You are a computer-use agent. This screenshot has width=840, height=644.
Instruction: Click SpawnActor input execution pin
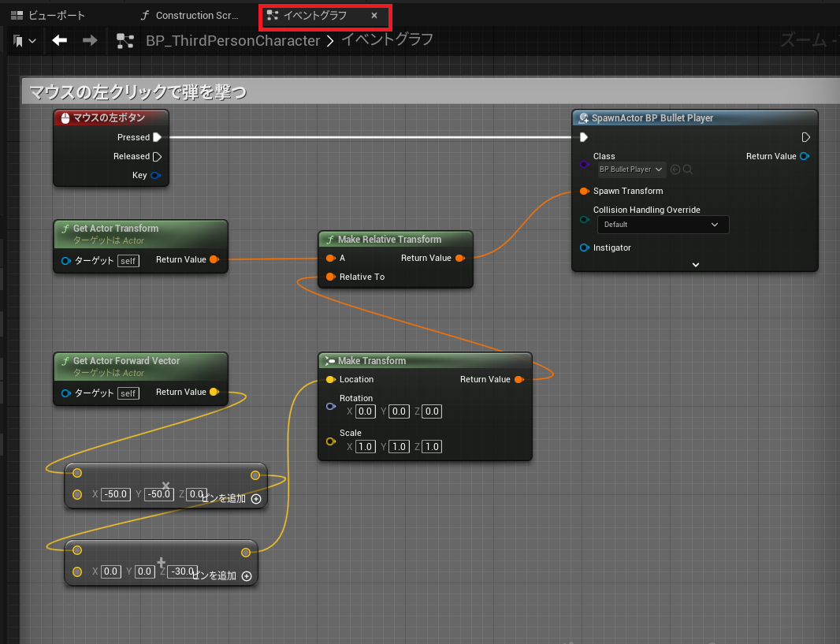(x=584, y=137)
